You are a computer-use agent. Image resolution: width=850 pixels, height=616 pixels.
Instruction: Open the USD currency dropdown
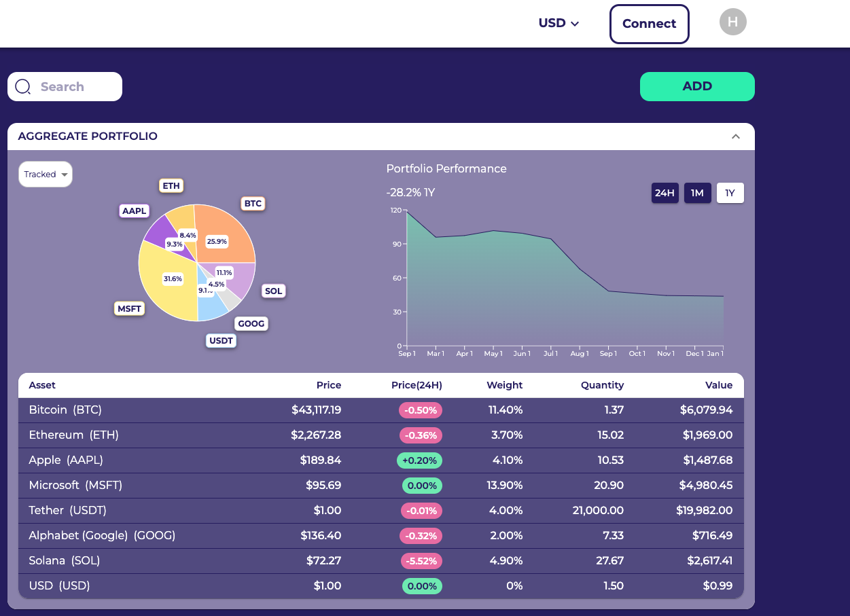pos(559,23)
